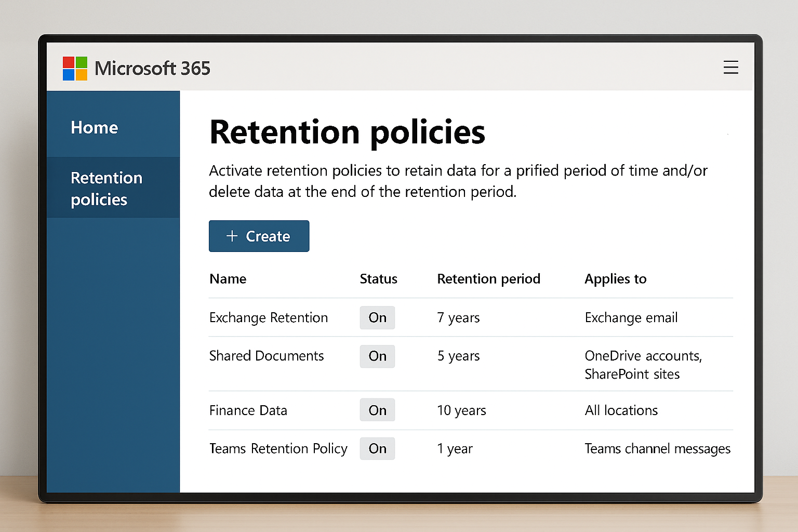Sort by Name column header

[228, 279]
